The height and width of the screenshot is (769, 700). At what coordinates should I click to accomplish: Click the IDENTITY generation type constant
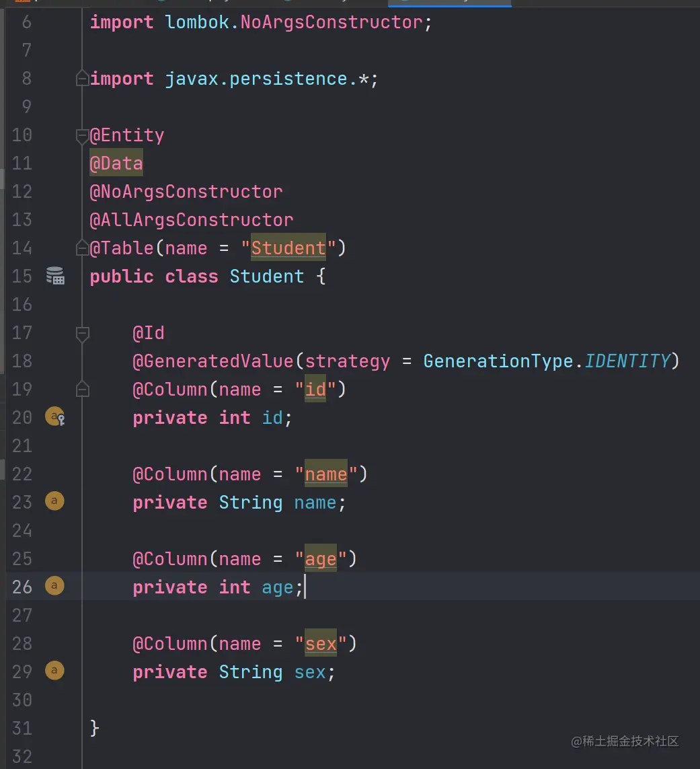(627, 361)
